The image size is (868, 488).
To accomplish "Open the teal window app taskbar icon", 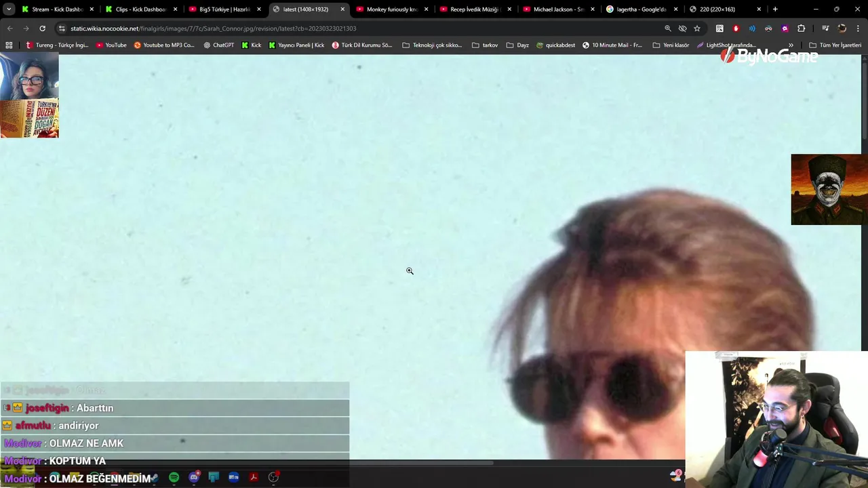I will [x=214, y=477].
